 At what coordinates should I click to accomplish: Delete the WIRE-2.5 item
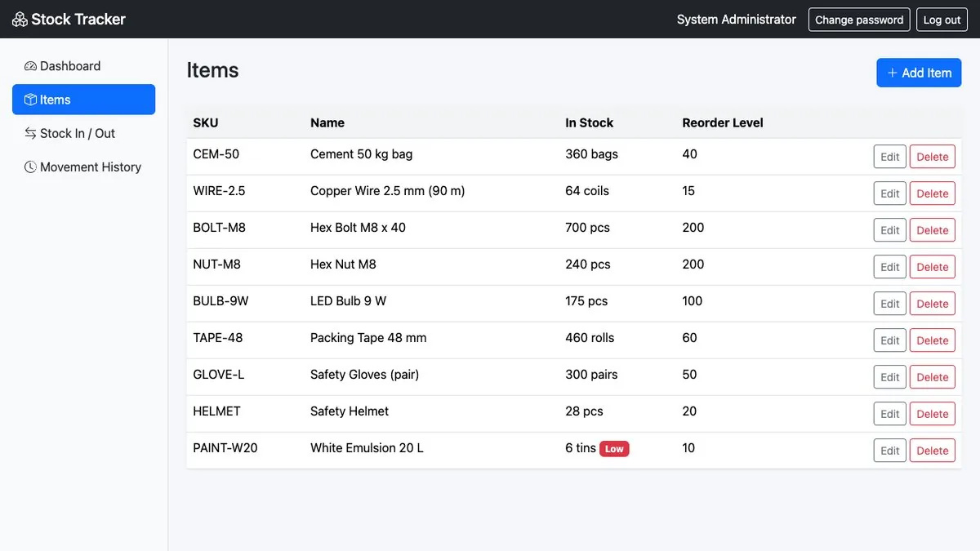(933, 193)
